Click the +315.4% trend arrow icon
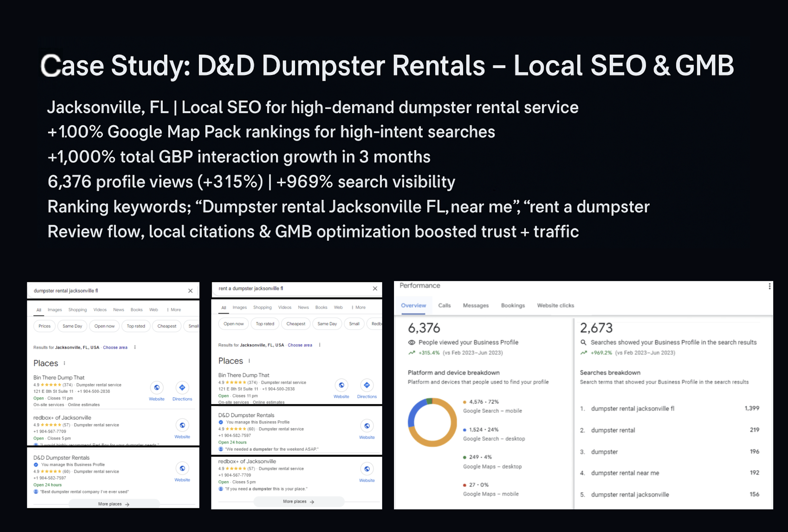This screenshot has width=788, height=532. pos(412,353)
